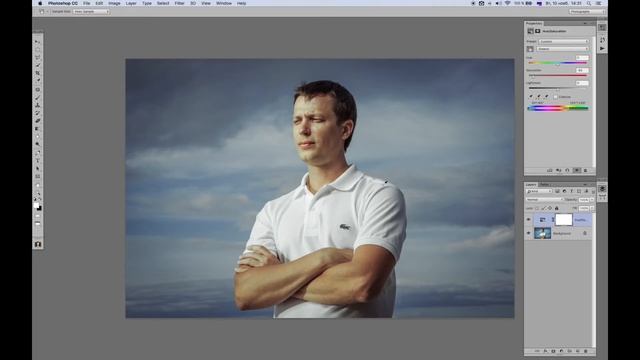Select the Rectangular Marquee tool
The image size is (640, 360).
coord(38,50)
